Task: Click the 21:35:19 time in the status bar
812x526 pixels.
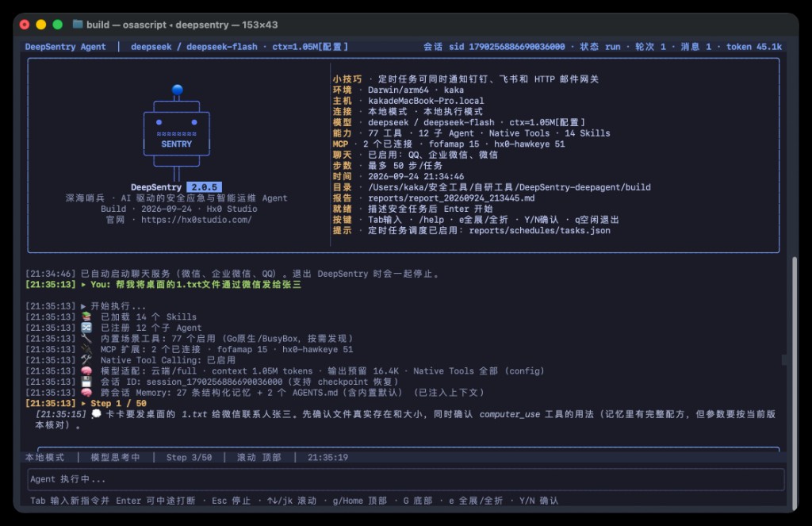Action: tap(327, 458)
